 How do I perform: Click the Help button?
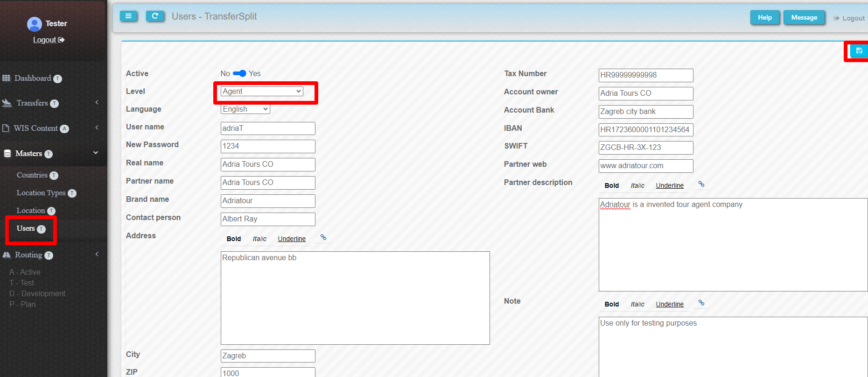pyautogui.click(x=764, y=18)
